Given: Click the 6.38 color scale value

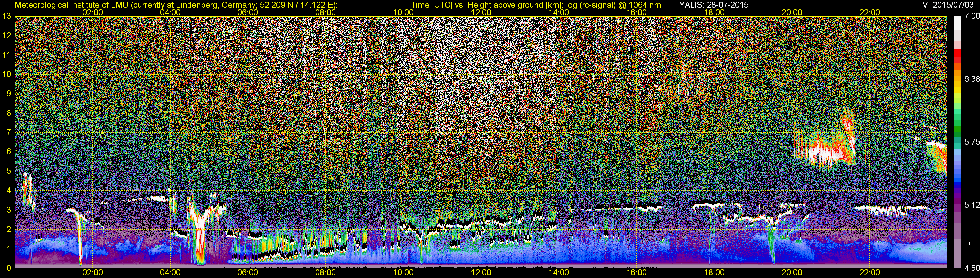Looking at the screenshot, I should (972, 79).
